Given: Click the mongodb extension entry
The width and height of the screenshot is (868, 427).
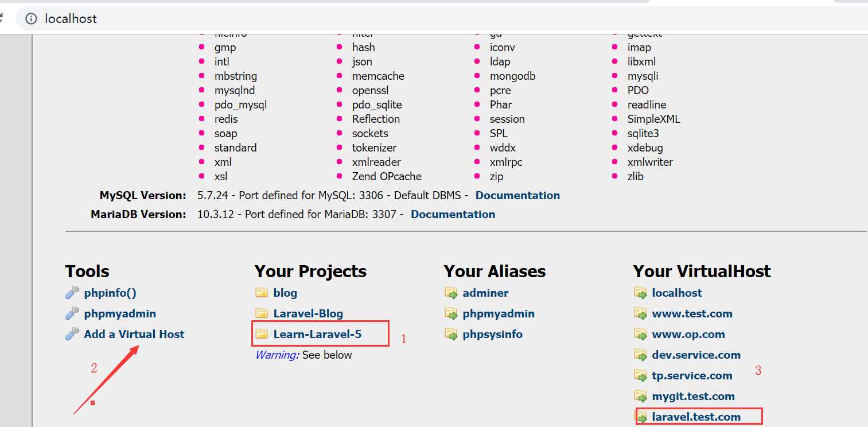Looking at the screenshot, I should pyautogui.click(x=512, y=76).
